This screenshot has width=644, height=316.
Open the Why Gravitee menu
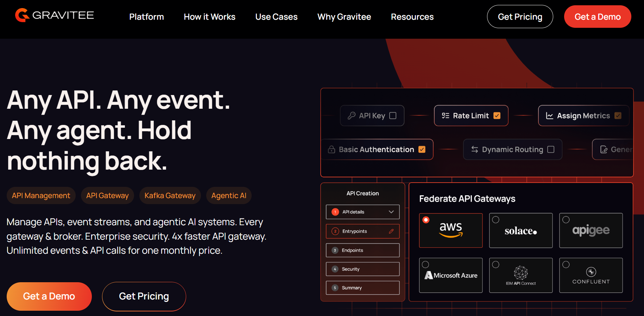tap(344, 17)
